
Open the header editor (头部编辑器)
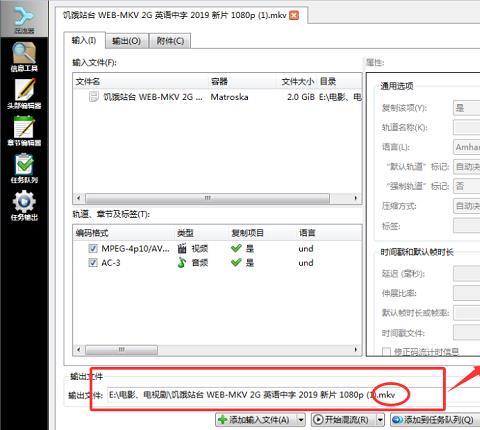[x=24, y=94]
